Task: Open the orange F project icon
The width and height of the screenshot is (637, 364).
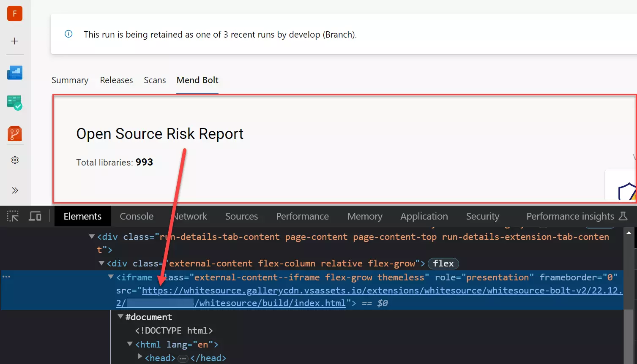Action: click(15, 14)
